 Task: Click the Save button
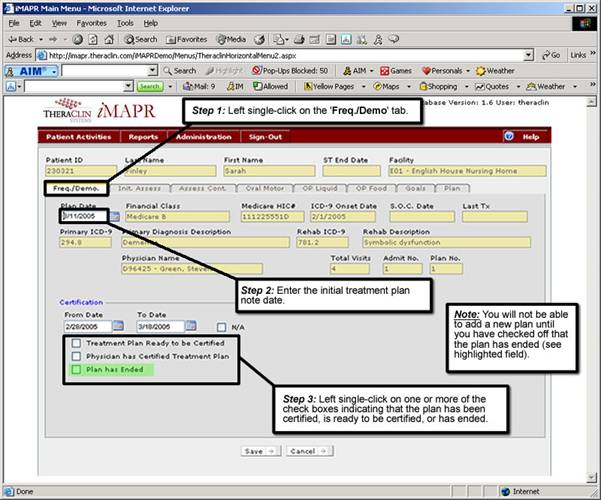pyautogui.click(x=261, y=451)
